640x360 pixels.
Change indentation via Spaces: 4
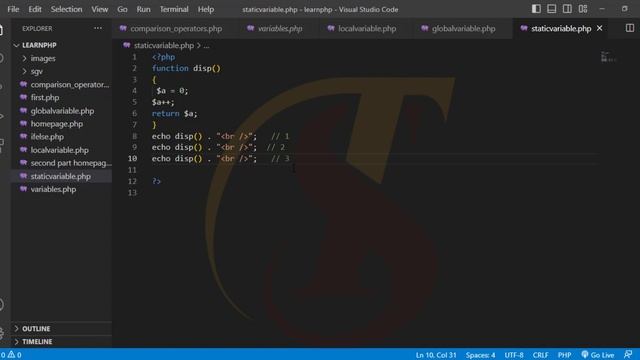point(480,355)
